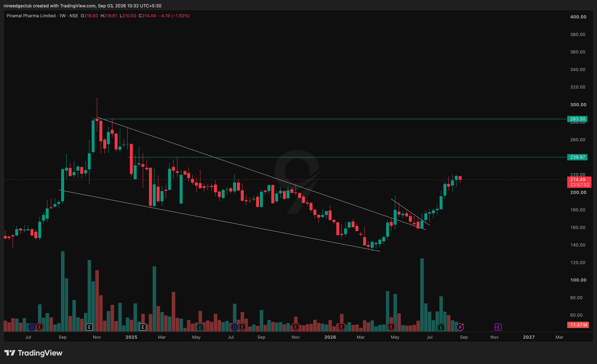Click the 23:57:52 countdown under current price
The height and width of the screenshot is (364, 597).
pyautogui.click(x=580, y=185)
